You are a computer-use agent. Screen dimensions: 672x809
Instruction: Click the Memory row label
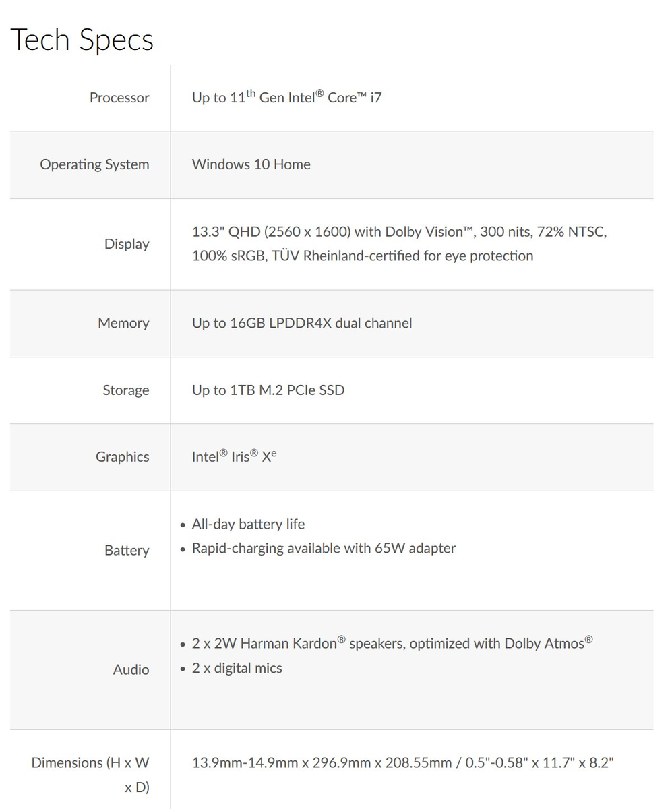[123, 323]
